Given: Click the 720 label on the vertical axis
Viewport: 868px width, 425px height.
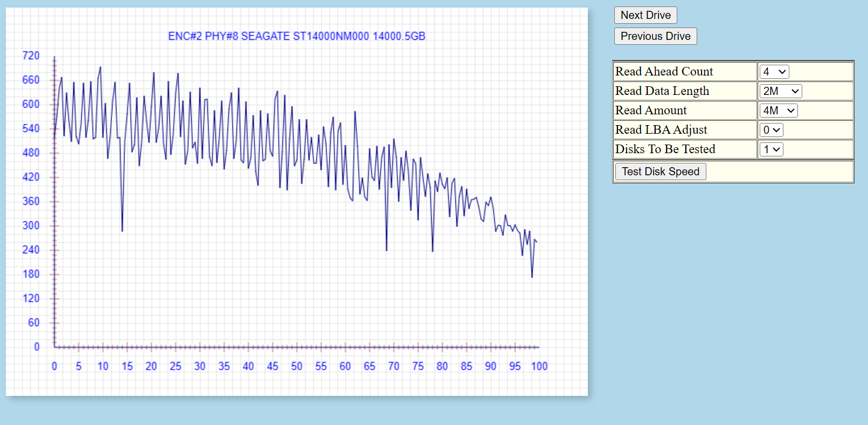Looking at the screenshot, I should (31, 56).
